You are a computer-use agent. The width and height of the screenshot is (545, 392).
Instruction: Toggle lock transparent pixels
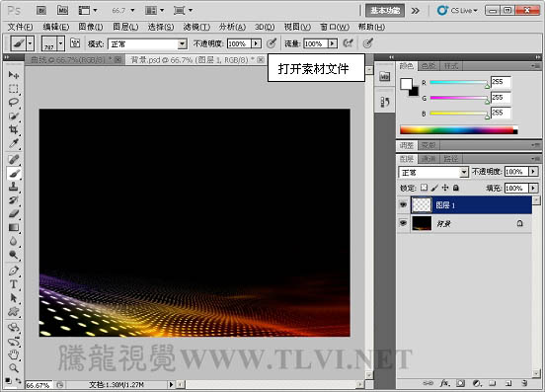(424, 188)
